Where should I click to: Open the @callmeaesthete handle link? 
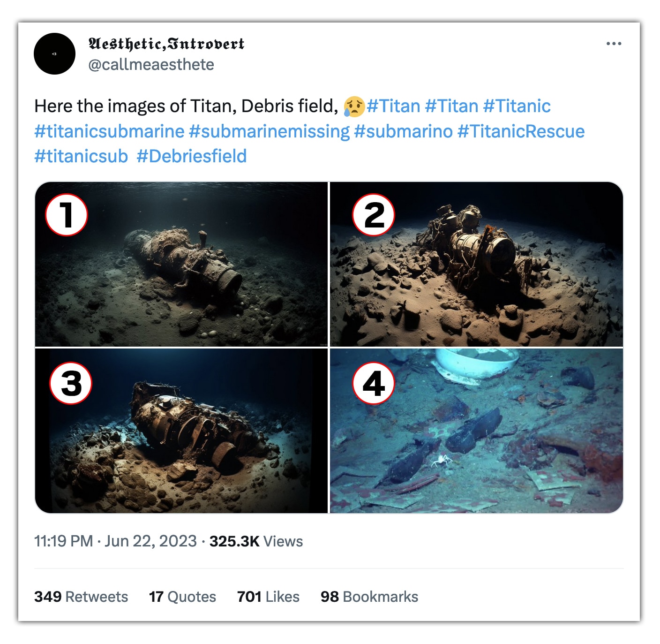tap(151, 65)
